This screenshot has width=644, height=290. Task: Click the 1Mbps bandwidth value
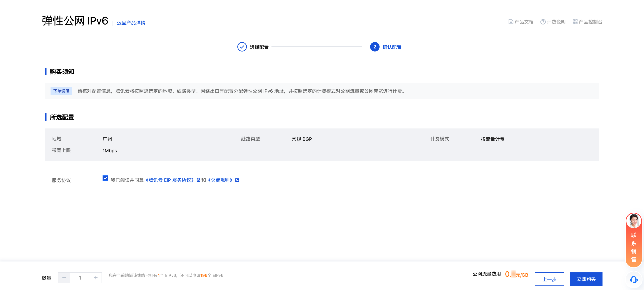tap(109, 151)
